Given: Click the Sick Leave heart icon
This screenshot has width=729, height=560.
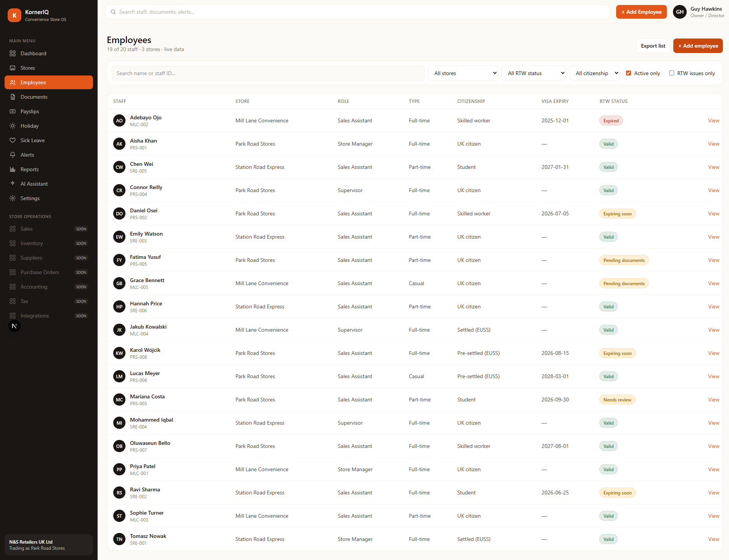Looking at the screenshot, I should tap(13, 140).
